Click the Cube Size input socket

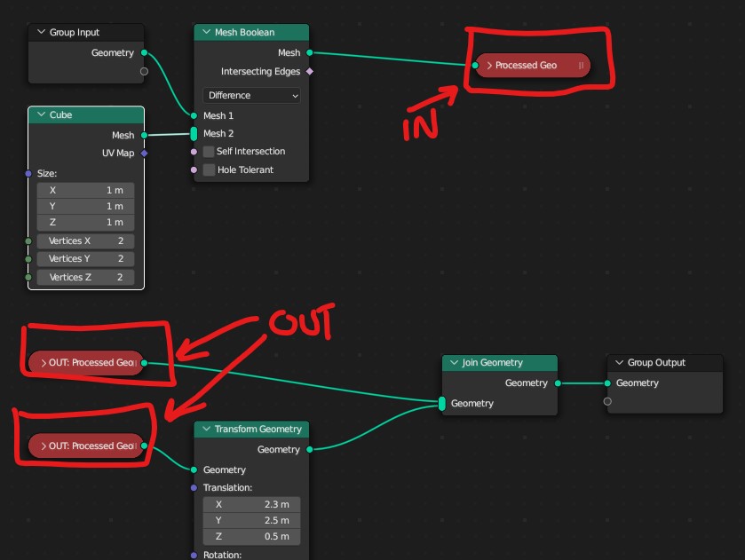pos(28,173)
